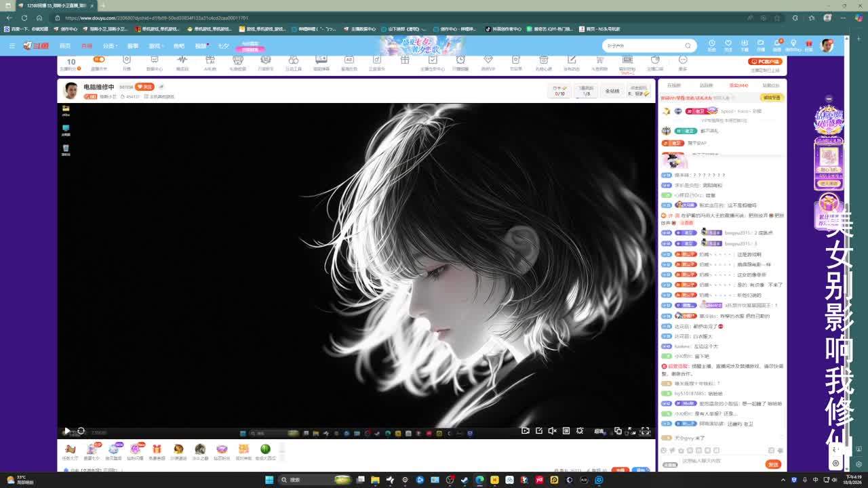Screen dimensions: 868x488
Task: Open the 在线榜 online ranking tab
Action: [x=674, y=85]
